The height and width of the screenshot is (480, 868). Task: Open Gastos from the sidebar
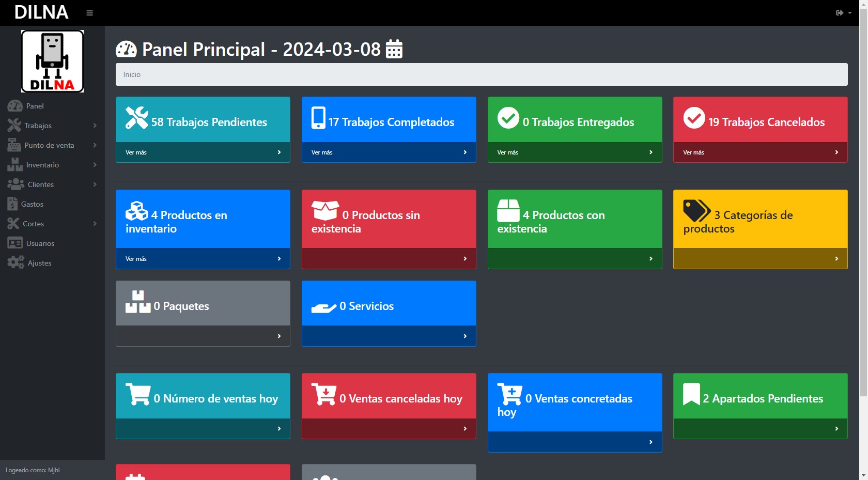coord(32,204)
